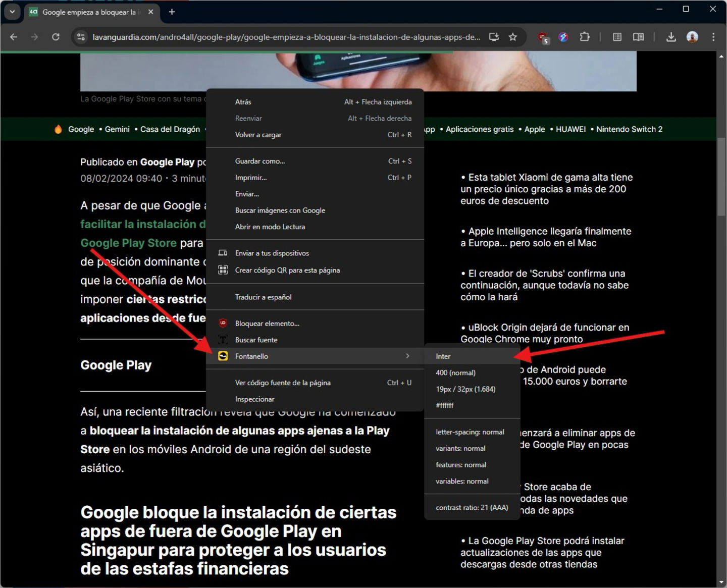Image resolution: width=727 pixels, height=588 pixels.
Task: Open 'Nintendo Switch 2' topic link
Action: (x=629, y=129)
